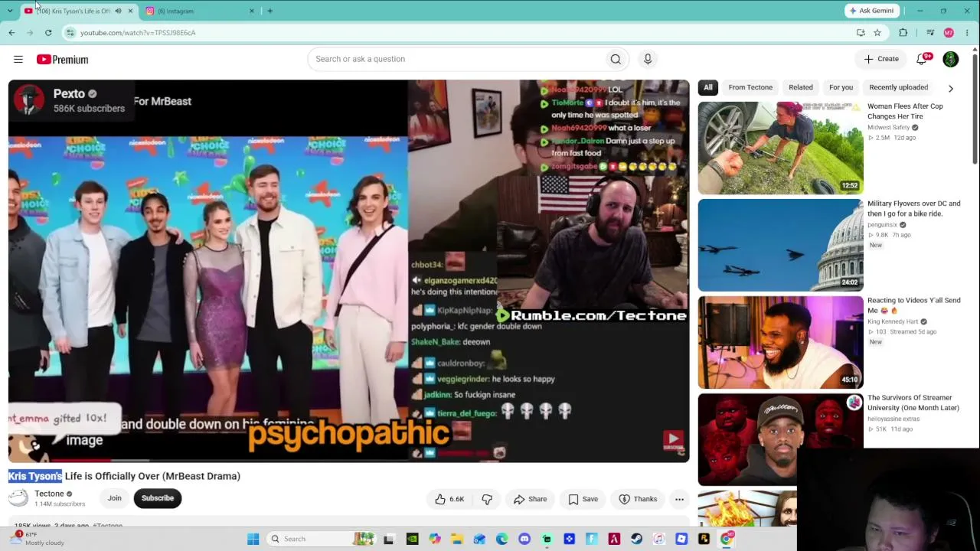Select the From Tectone chip
This screenshot has height=551, width=980.
pos(750,87)
